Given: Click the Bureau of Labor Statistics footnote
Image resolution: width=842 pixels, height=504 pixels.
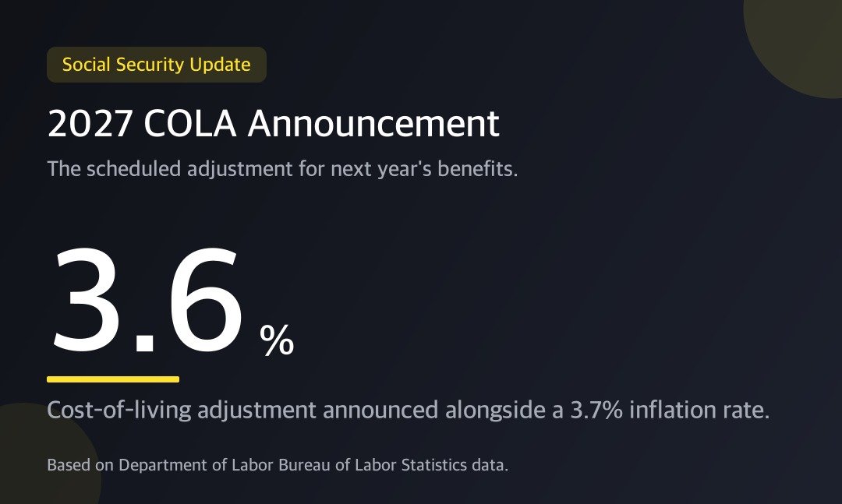Looking at the screenshot, I should click(278, 465).
